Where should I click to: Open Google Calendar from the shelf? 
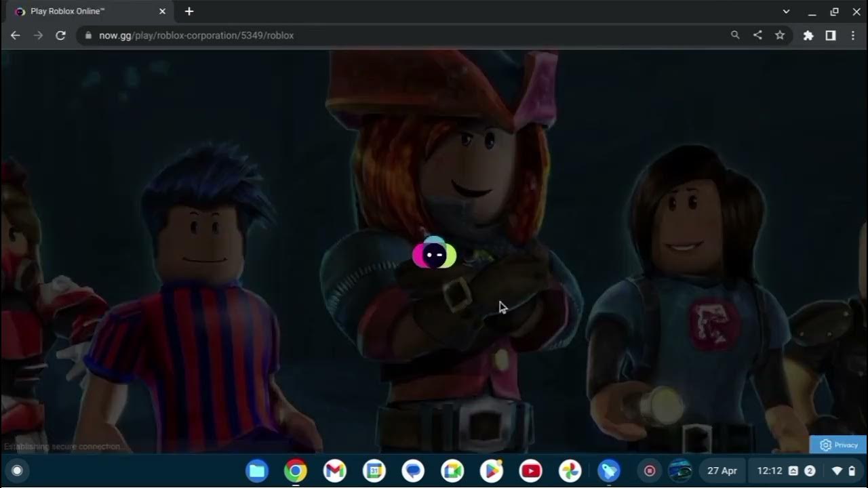point(374,470)
